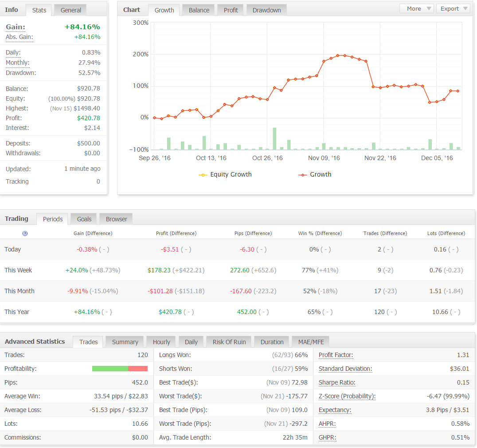Click the $1498.40 Highest value
The width and height of the screenshot is (477, 448).
point(87,108)
